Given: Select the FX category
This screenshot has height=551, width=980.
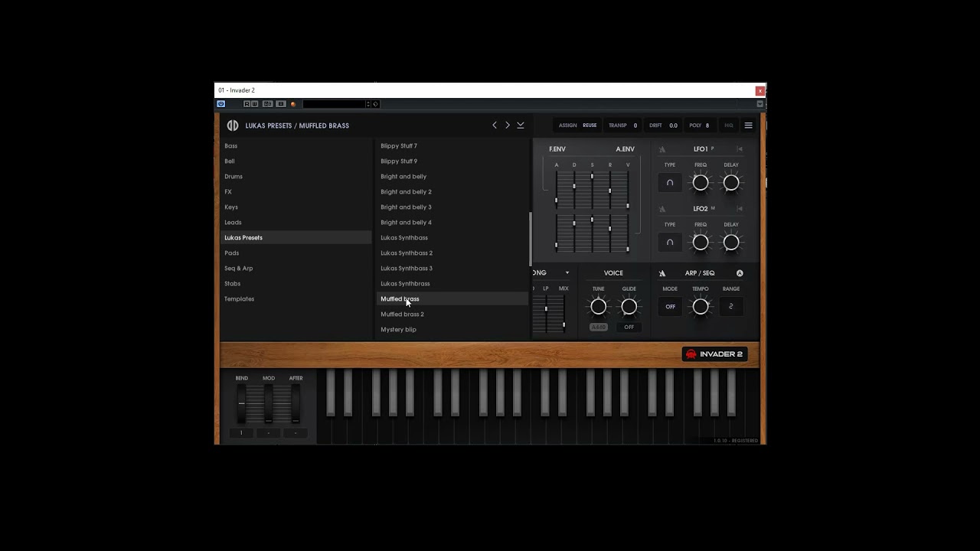Looking at the screenshot, I should [x=296, y=192].
